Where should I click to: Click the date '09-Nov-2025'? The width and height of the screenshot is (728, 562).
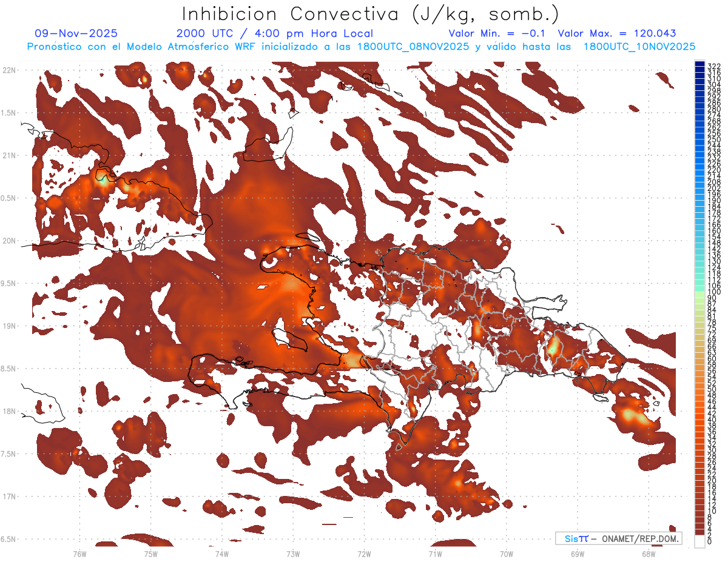[76, 33]
